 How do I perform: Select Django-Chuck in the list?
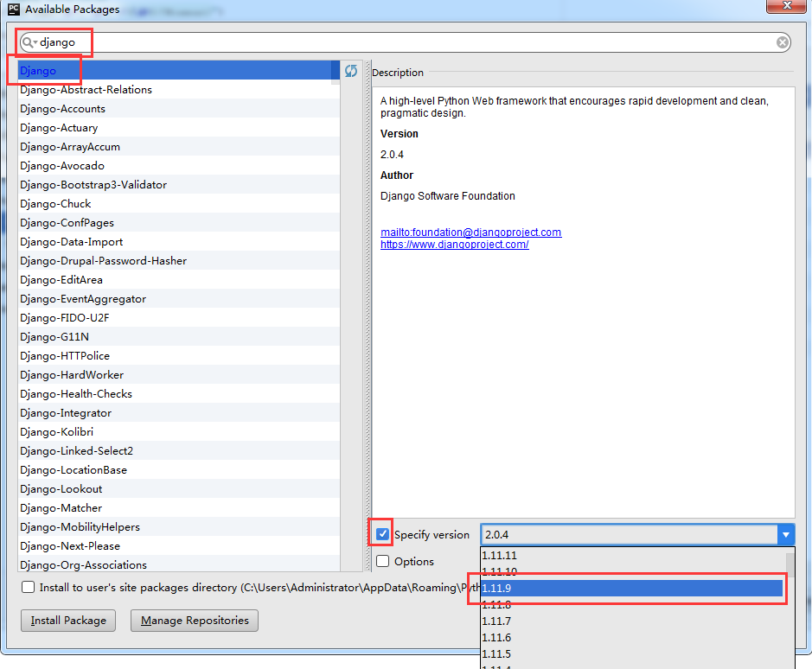179,203
